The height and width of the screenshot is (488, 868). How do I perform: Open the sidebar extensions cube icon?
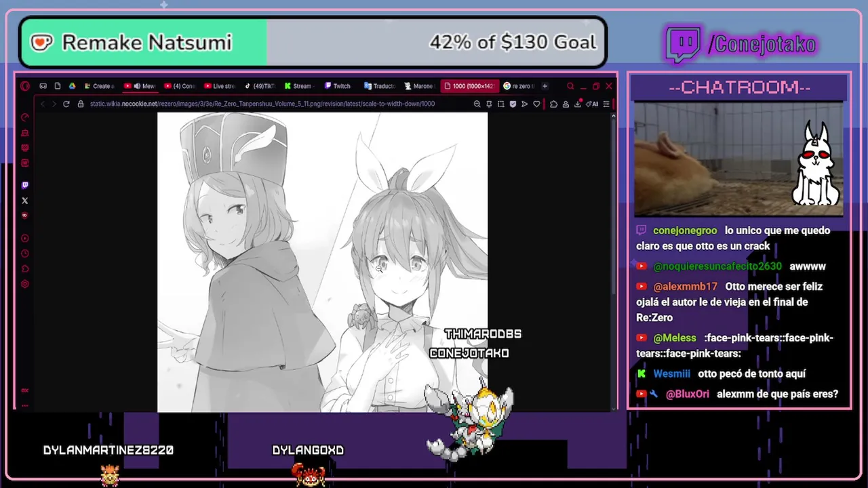[x=25, y=269]
